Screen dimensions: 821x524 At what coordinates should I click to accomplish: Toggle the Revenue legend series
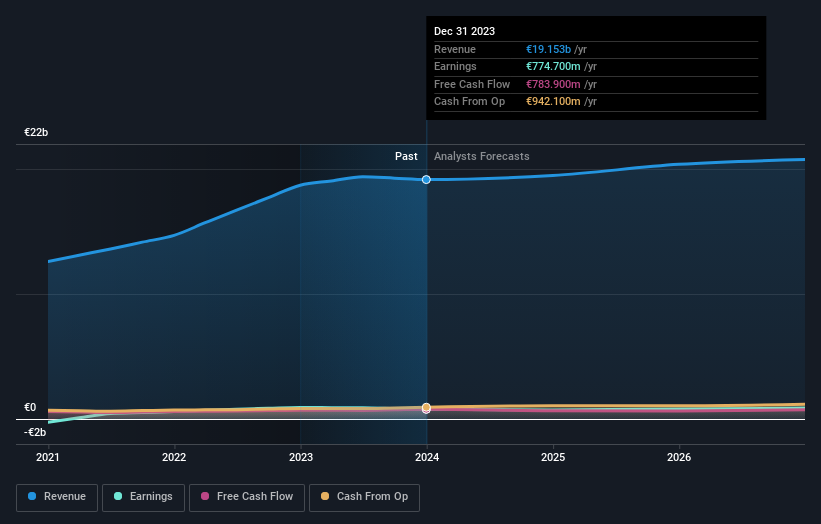click(57, 497)
